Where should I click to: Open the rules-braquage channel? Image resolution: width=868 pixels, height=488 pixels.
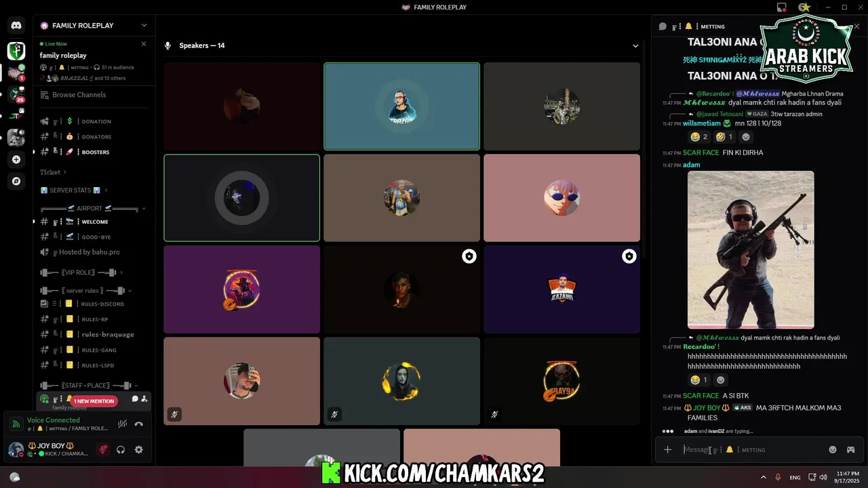94,335
